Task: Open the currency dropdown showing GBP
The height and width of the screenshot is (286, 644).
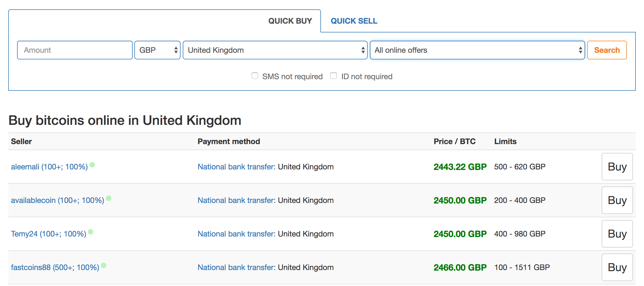Action: tap(157, 50)
